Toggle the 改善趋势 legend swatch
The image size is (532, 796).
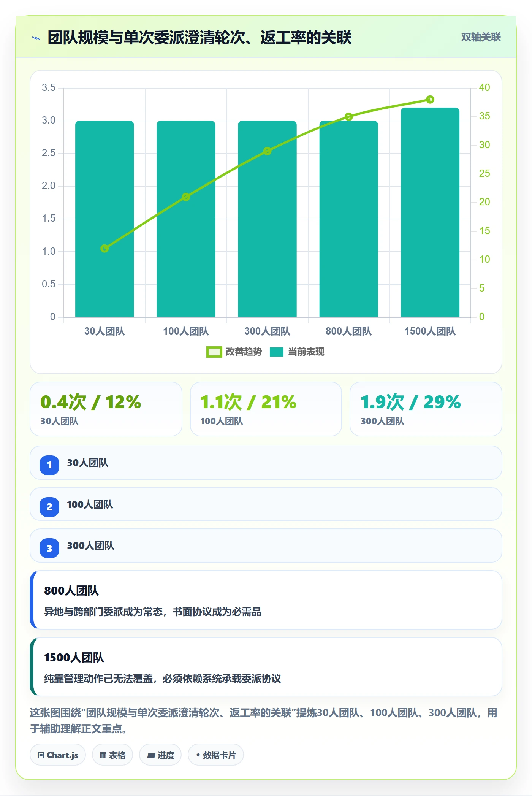coord(214,352)
